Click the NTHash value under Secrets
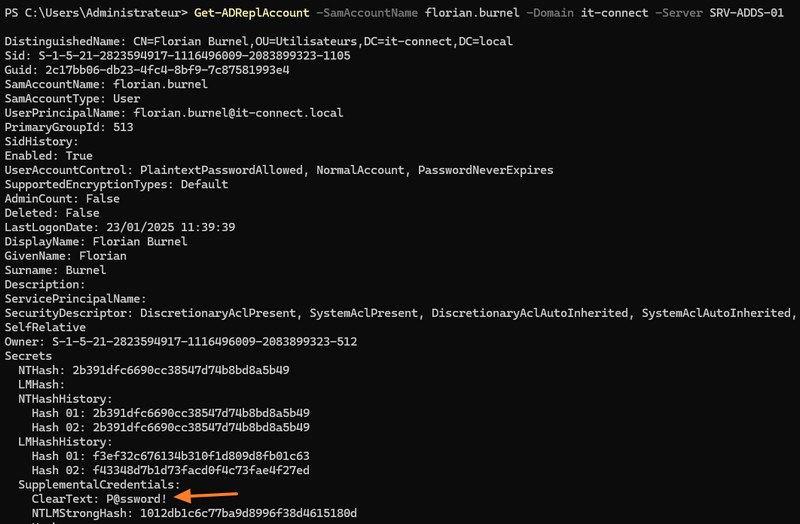Image resolution: width=800 pixels, height=524 pixels. pos(180,370)
